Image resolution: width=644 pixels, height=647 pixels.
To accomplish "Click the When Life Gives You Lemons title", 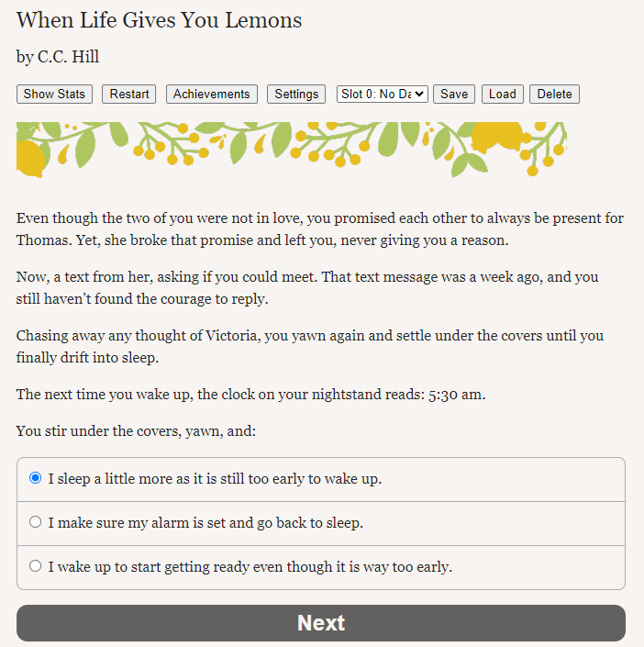I will [x=160, y=20].
